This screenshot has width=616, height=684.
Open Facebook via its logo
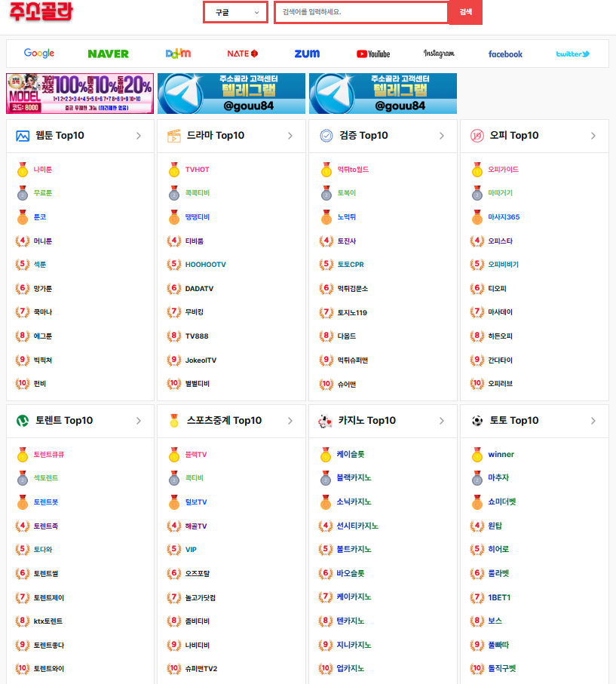click(x=504, y=54)
